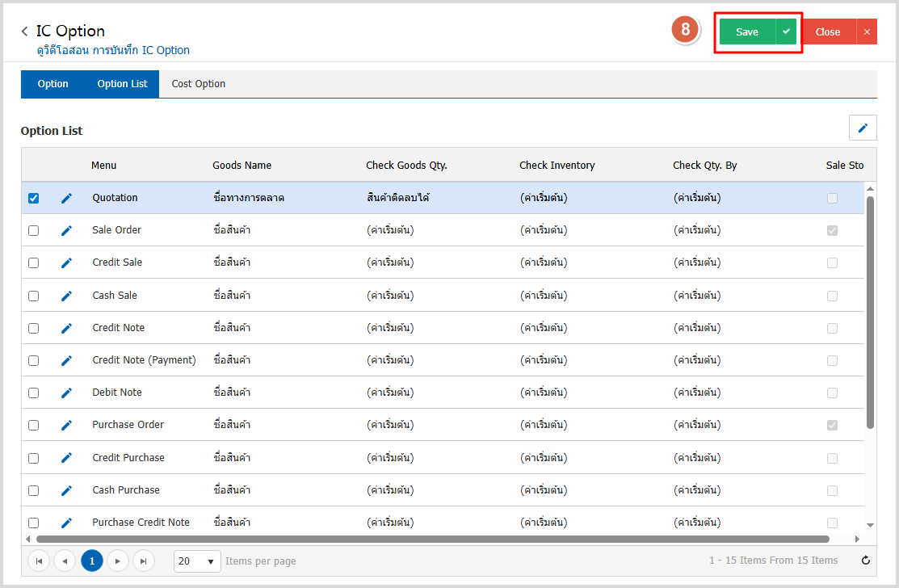Click the back arrow beside IC Option
899x588 pixels.
(25, 31)
